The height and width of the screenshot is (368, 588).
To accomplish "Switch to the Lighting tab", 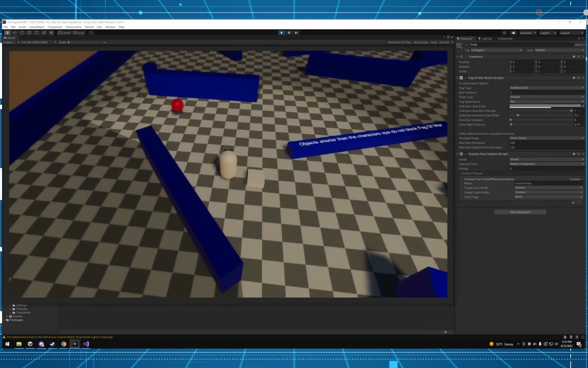I will (485, 39).
